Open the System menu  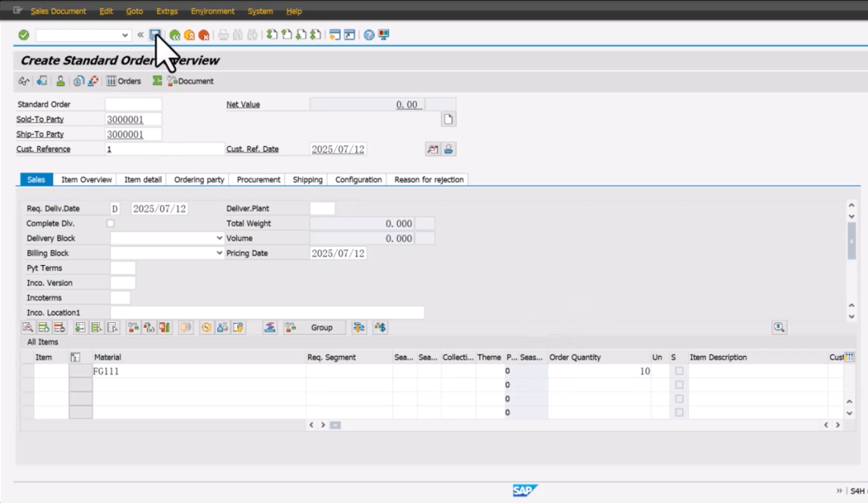click(x=260, y=11)
